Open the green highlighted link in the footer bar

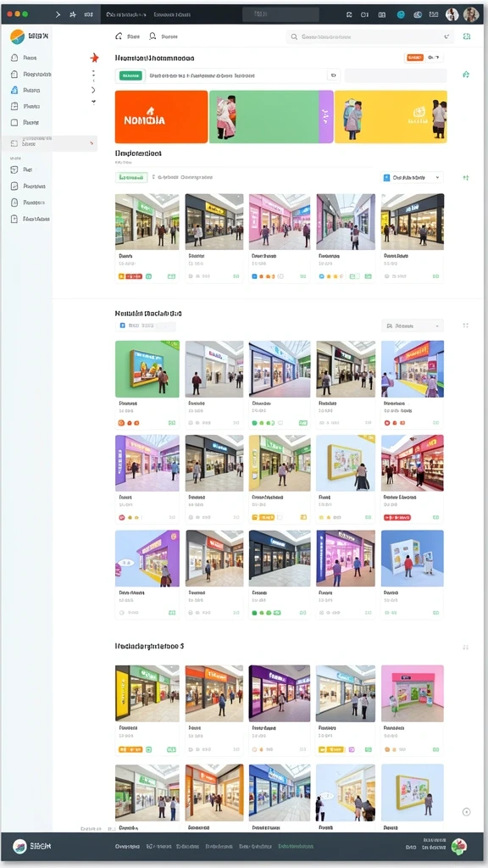point(296,847)
